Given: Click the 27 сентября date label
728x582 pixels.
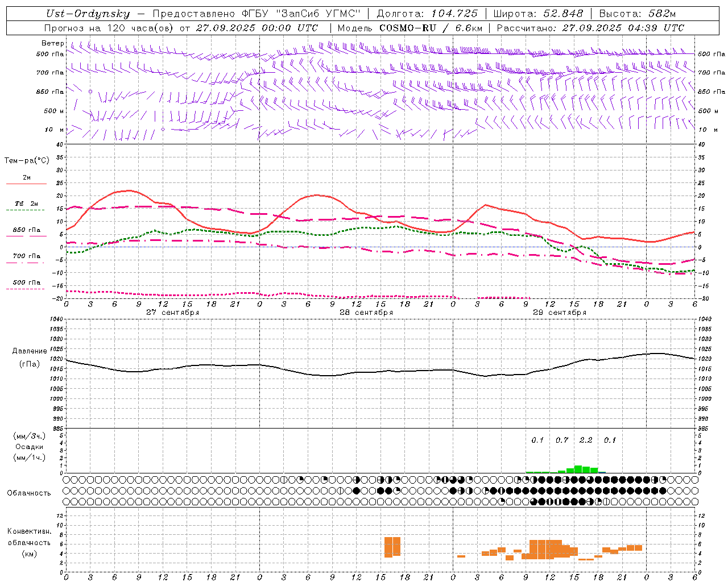Looking at the screenshot, I should 172,313.
